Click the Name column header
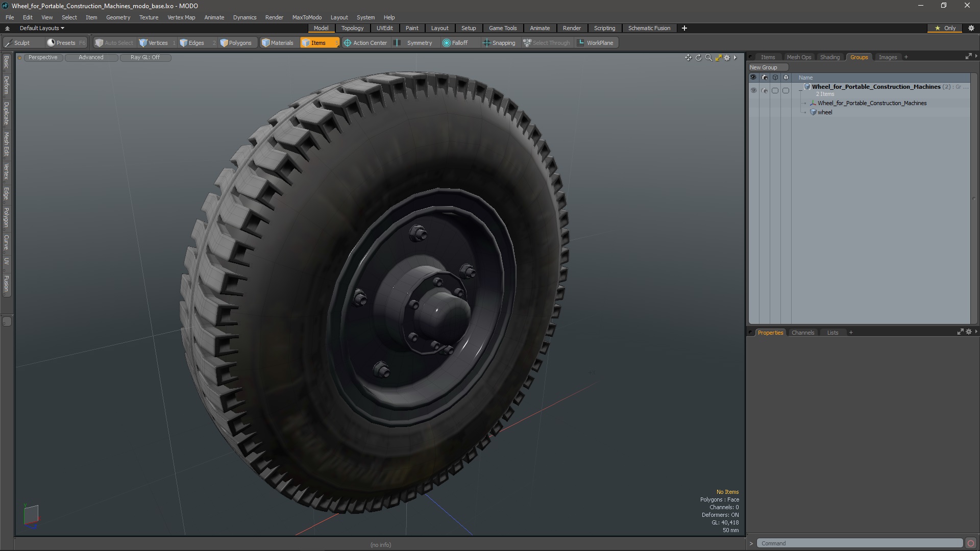Screen dimensions: 980x551 click(x=880, y=78)
